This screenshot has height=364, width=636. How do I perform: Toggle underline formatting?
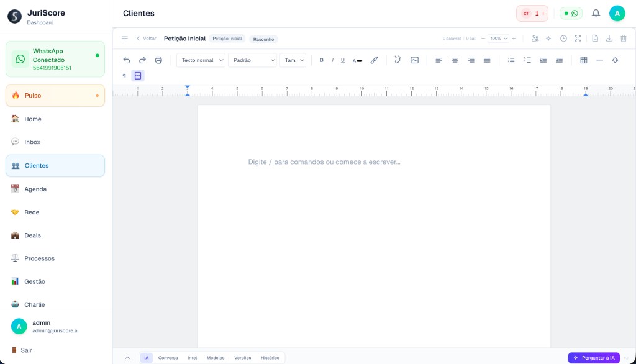pos(342,60)
